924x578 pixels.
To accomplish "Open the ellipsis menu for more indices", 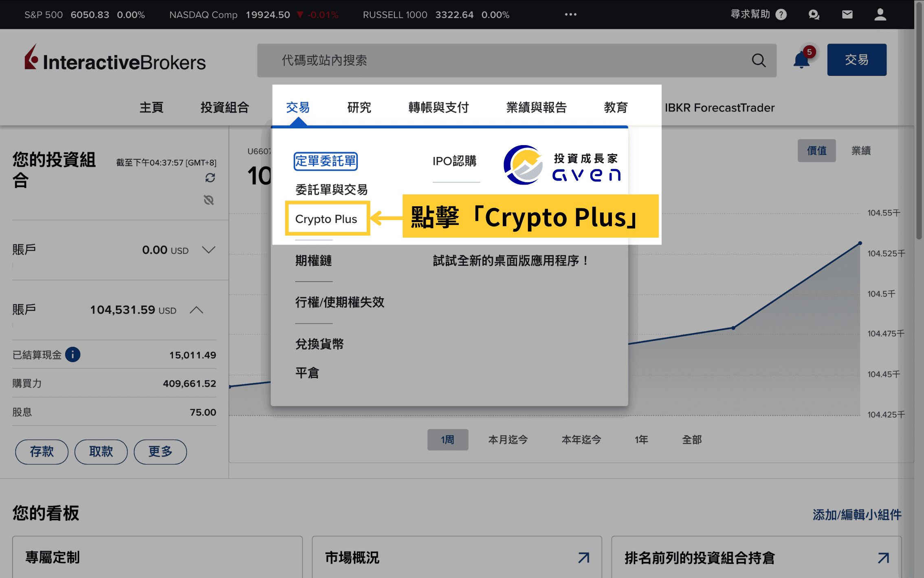I will (x=570, y=14).
